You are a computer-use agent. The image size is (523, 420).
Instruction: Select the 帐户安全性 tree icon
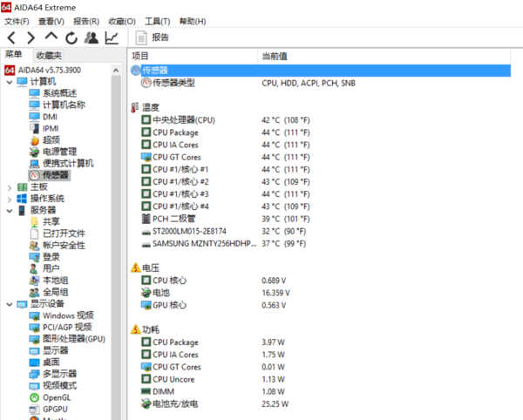point(34,246)
